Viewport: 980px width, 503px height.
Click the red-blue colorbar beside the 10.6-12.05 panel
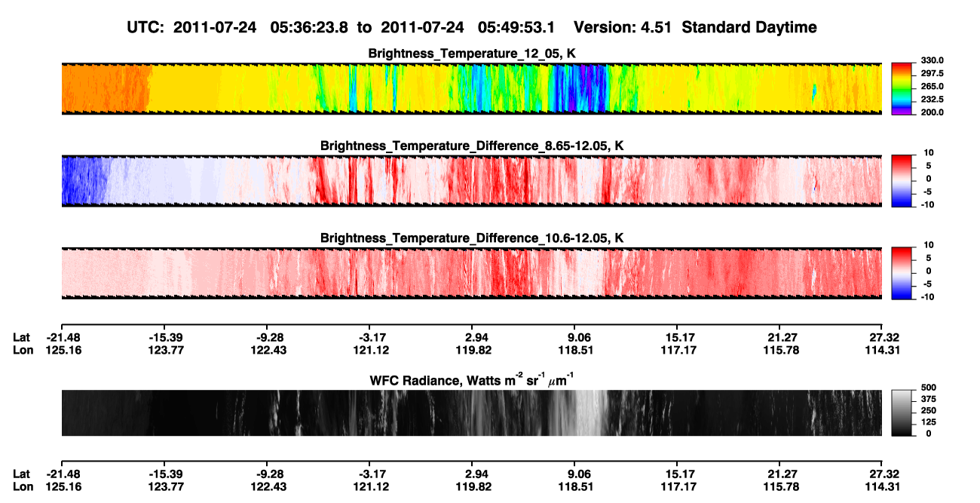tap(902, 271)
